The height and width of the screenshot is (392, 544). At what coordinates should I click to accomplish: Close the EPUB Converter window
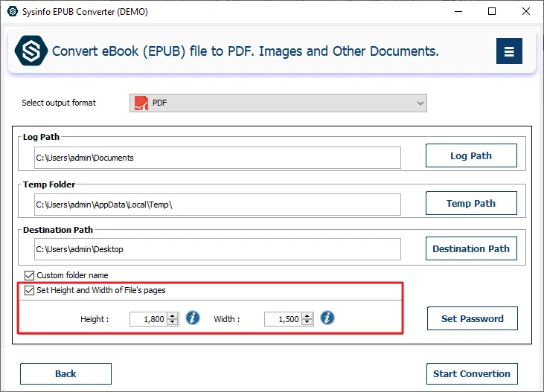(x=526, y=11)
